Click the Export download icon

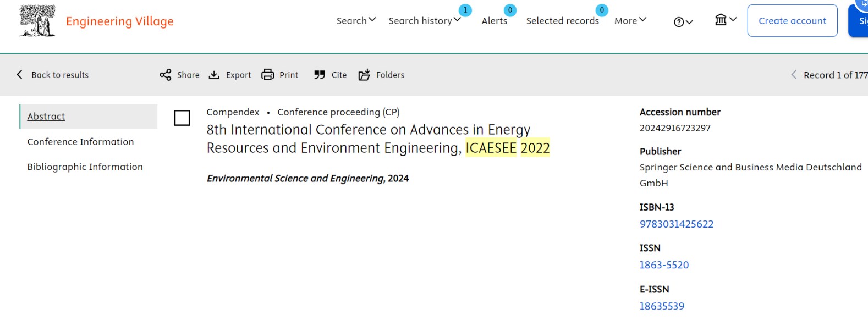click(x=214, y=75)
